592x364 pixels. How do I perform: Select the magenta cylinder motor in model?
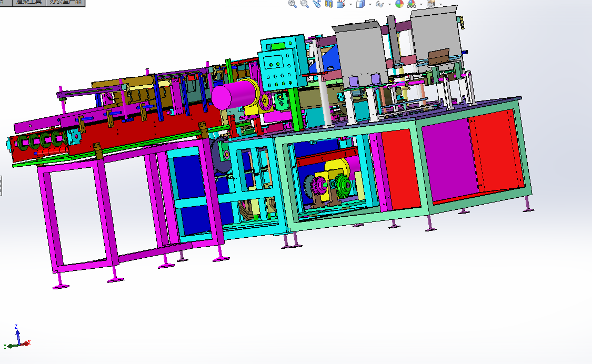pos(235,95)
